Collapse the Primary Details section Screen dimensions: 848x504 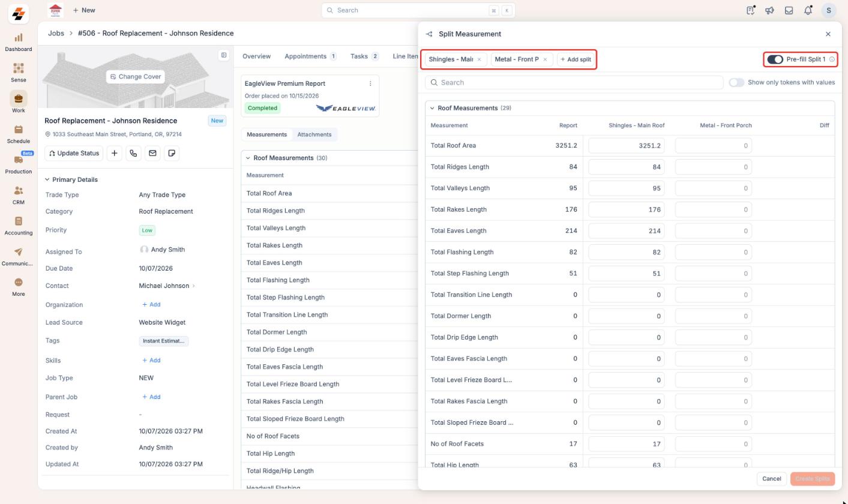coord(47,179)
